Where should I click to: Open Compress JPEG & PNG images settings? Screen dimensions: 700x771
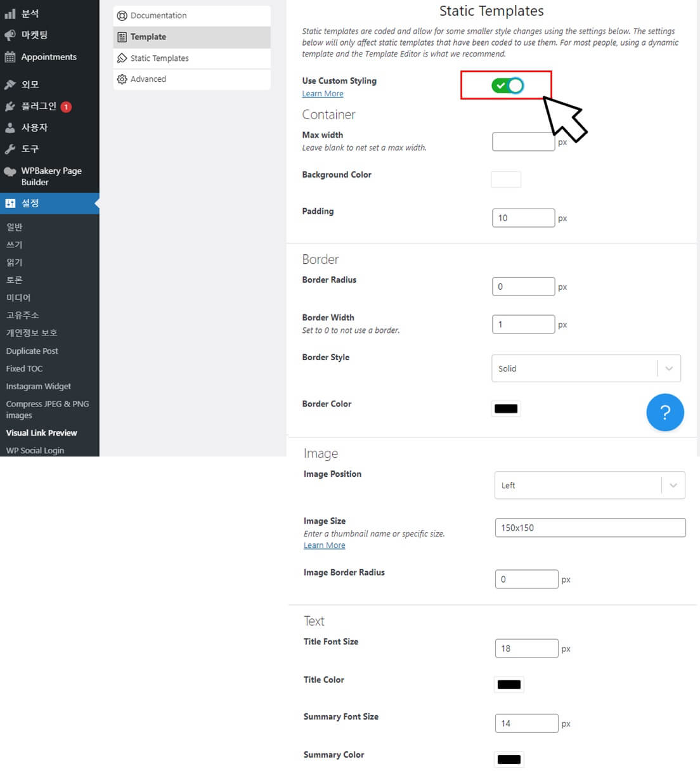coord(48,410)
